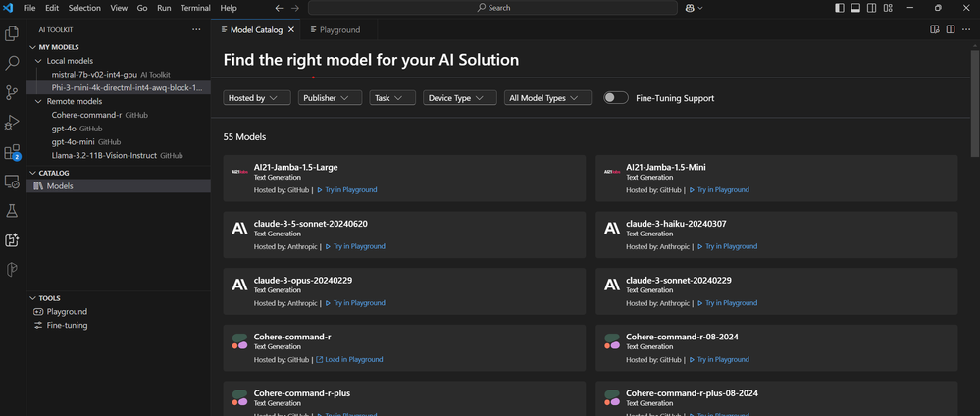Open the Hosted by dropdown filter
This screenshot has width=980, height=416.
257,98
